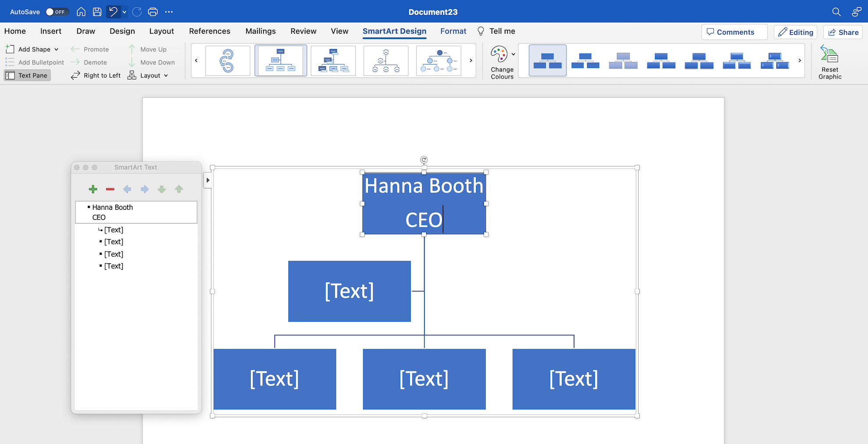Click the Home icon in title bar
Viewport: 868px width, 444px height.
[x=81, y=12]
